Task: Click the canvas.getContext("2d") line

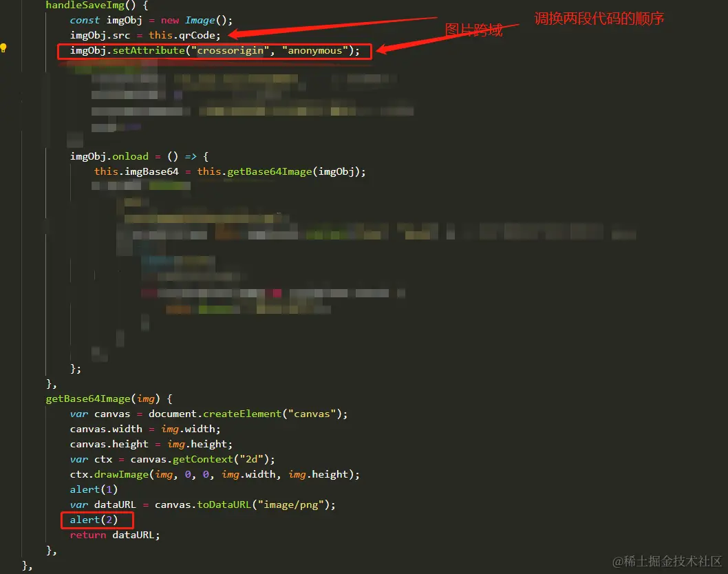Action: point(172,459)
